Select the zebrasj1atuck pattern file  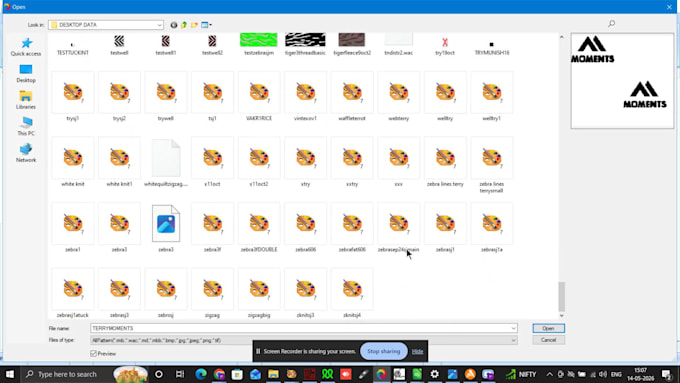(73, 293)
